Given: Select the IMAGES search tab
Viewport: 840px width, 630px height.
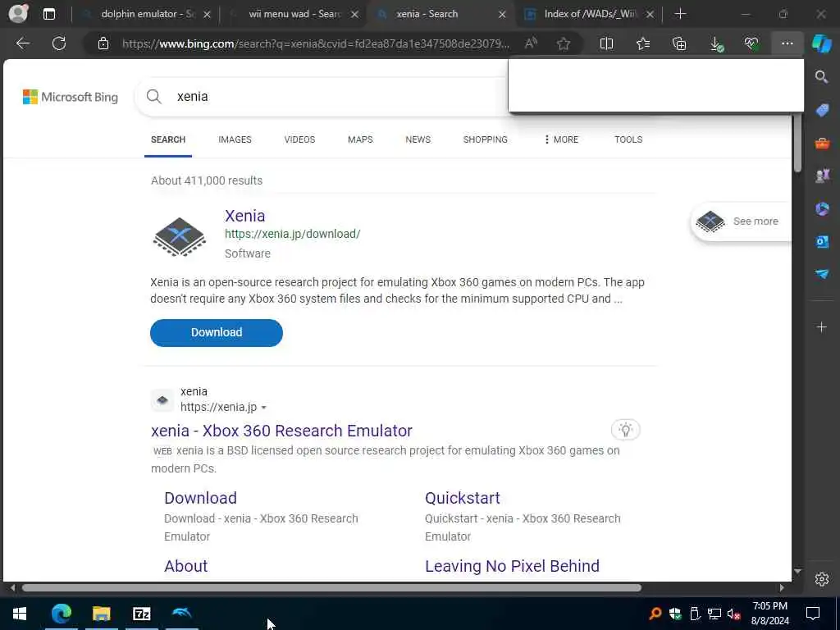Looking at the screenshot, I should click(235, 139).
